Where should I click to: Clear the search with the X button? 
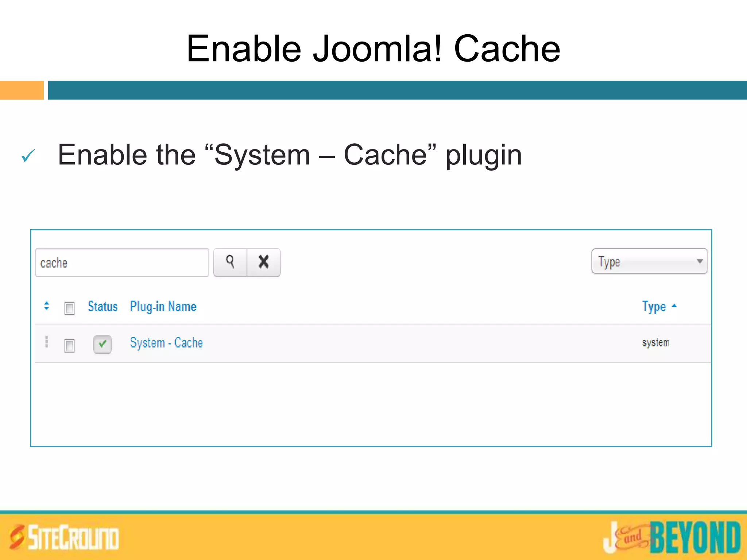[x=264, y=262]
